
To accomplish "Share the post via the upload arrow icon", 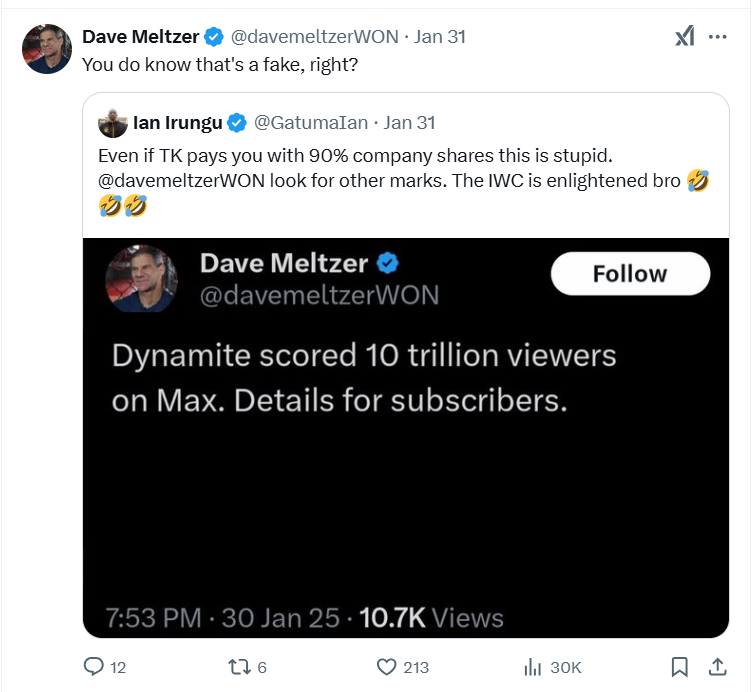I will 717,667.
